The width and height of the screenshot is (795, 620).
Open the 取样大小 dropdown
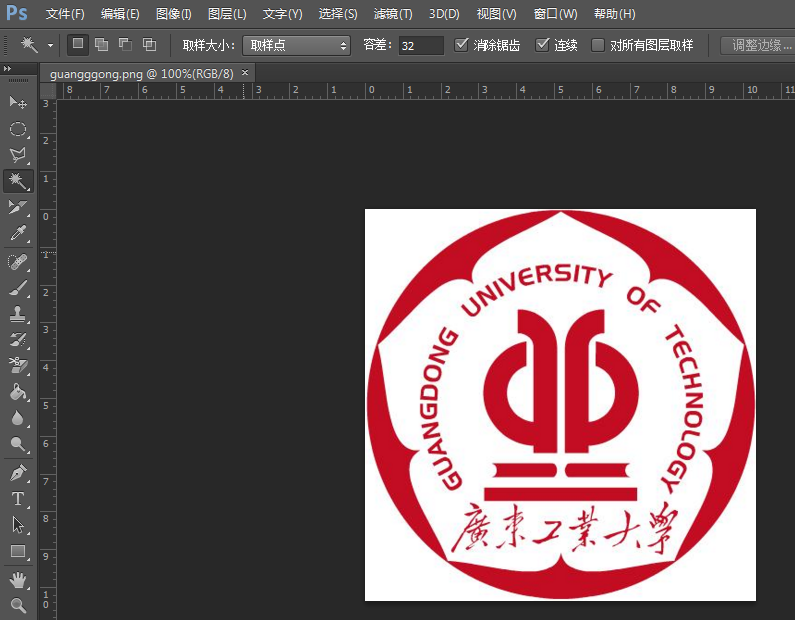click(297, 46)
